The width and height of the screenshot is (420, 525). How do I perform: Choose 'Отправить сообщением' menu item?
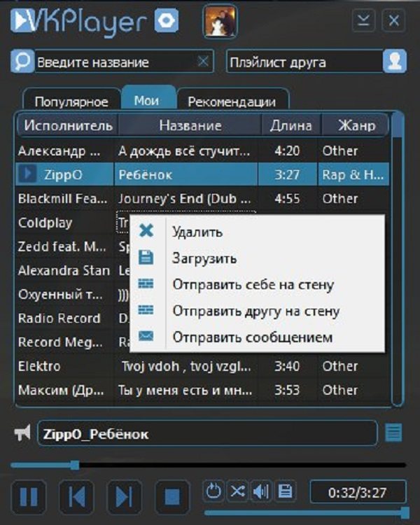tap(257, 337)
